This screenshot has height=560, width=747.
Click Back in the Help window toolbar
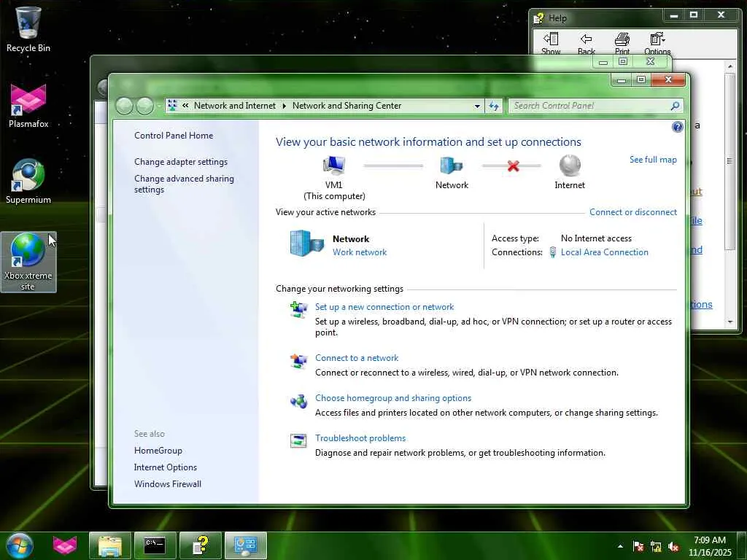[x=586, y=44]
